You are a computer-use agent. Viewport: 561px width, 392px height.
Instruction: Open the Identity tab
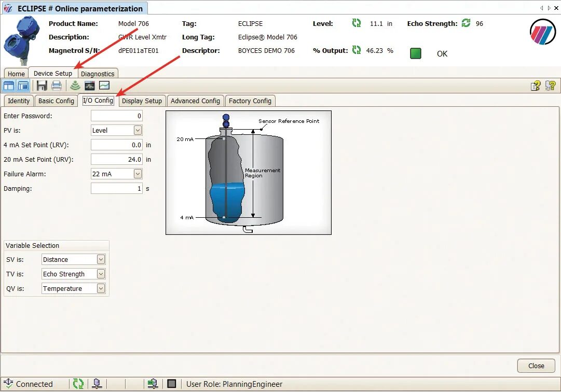(19, 101)
